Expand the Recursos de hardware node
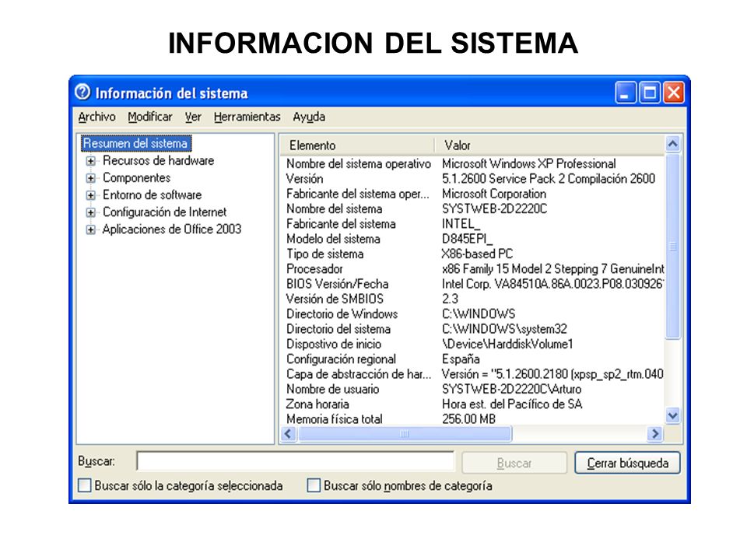Screen dimensions: 747x560 (x=90, y=161)
